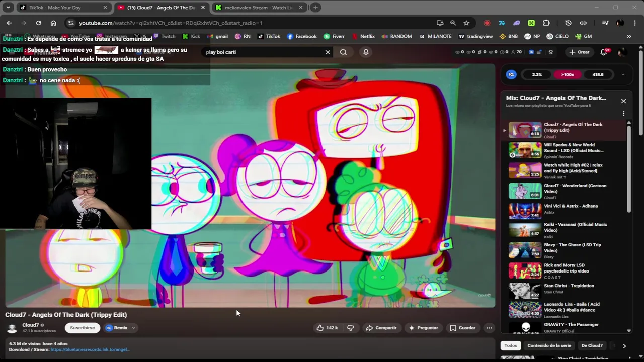Click the >100x pill in IQ bar
Viewport: 644px width, 362px height.
point(568,74)
